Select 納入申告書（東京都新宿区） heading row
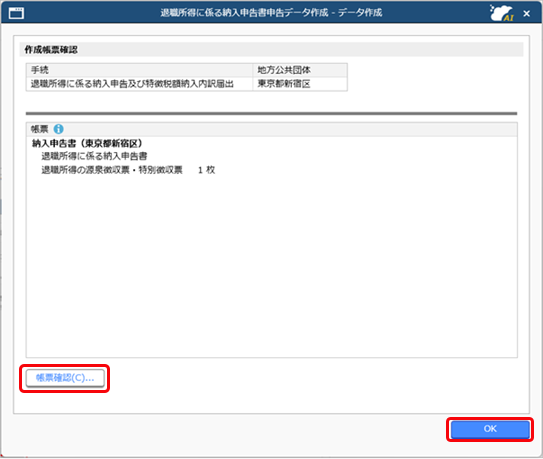 click(87, 143)
